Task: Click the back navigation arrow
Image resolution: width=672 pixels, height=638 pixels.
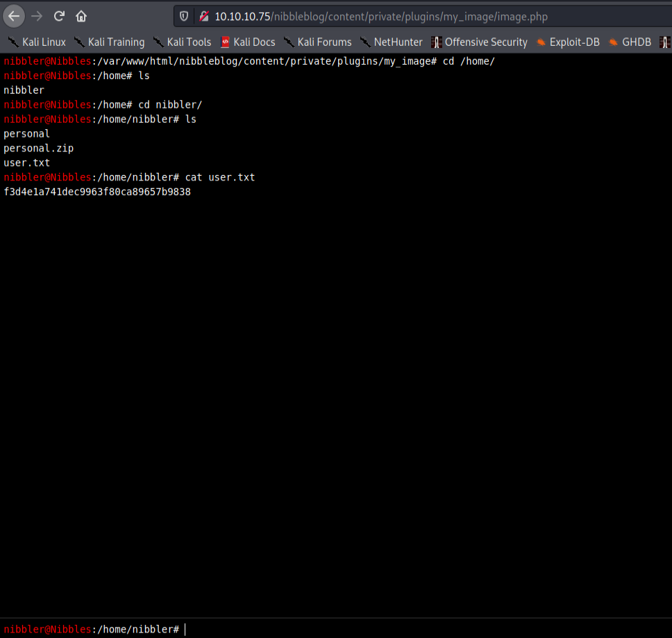Action: [x=13, y=15]
